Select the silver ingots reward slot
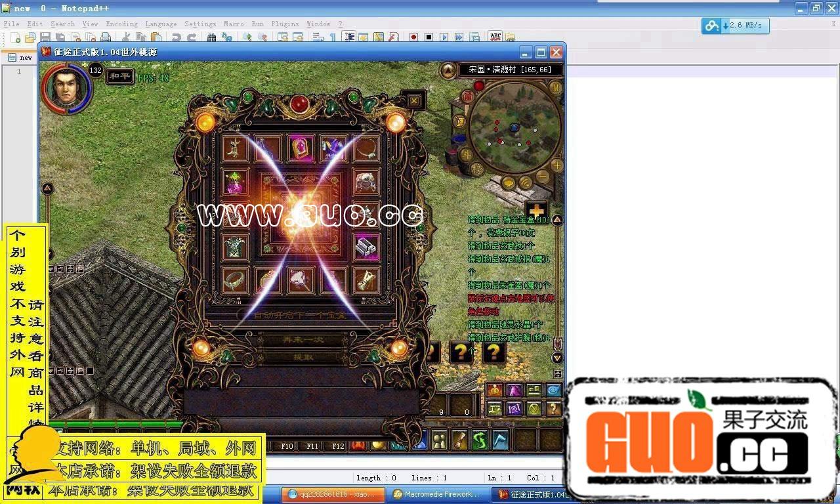The width and height of the screenshot is (840, 504). (367, 247)
